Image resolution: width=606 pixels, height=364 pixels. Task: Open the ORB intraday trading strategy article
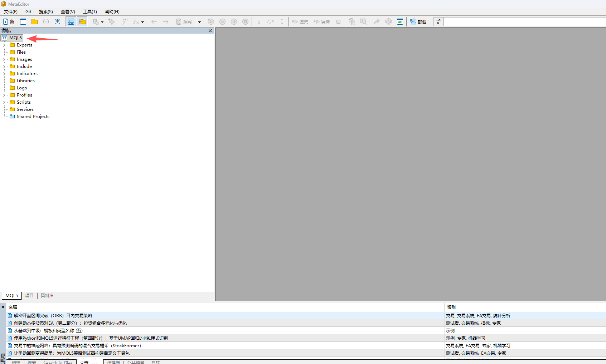point(53,316)
